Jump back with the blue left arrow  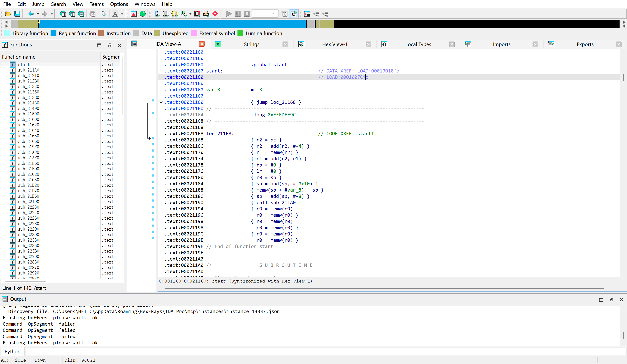pyautogui.click(x=31, y=14)
